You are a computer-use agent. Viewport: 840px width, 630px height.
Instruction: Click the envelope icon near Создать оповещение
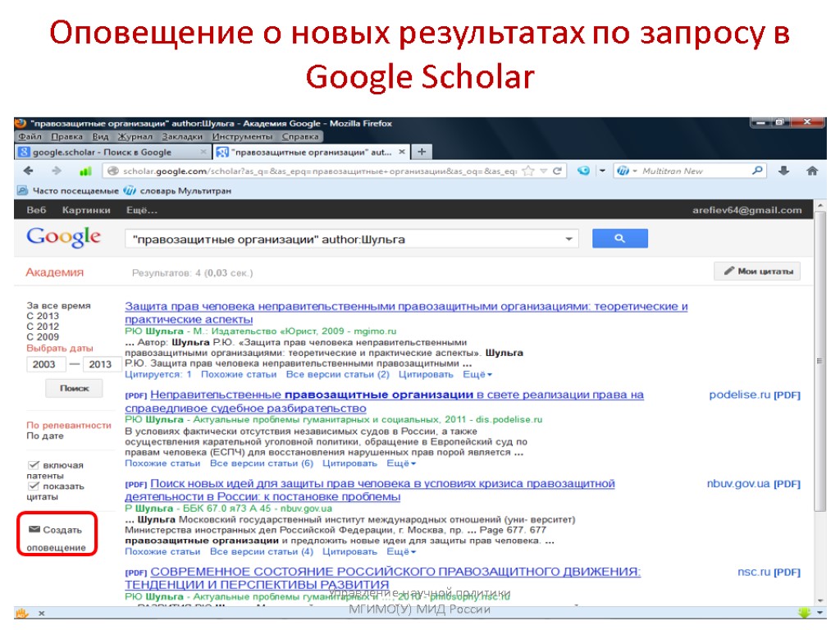34,529
